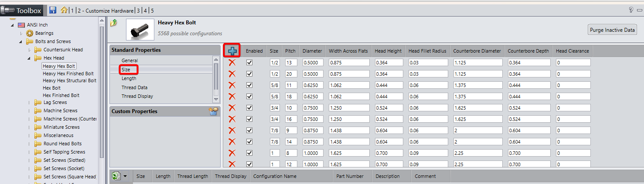Click the Bearings gear icon in the tree
Viewport: 644px width, 184px height.
coord(30,33)
